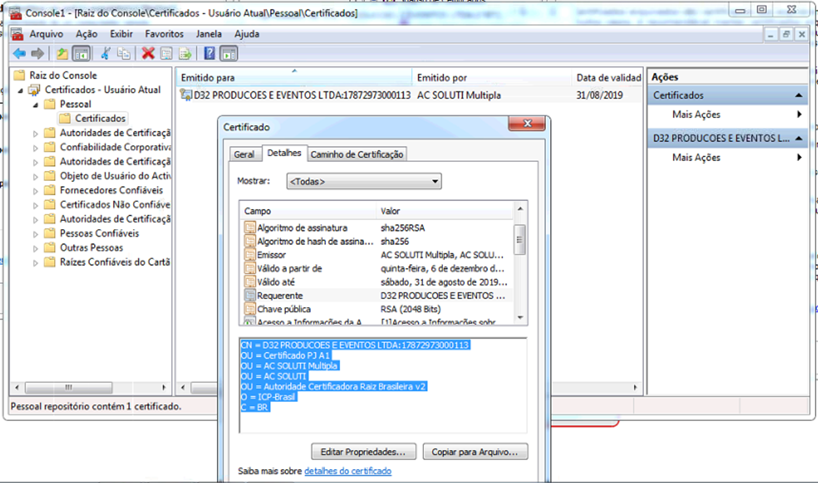The height and width of the screenshot is (483, 818).
Task: Click the Valor column header in details list
Action: [x=445, y=211]
